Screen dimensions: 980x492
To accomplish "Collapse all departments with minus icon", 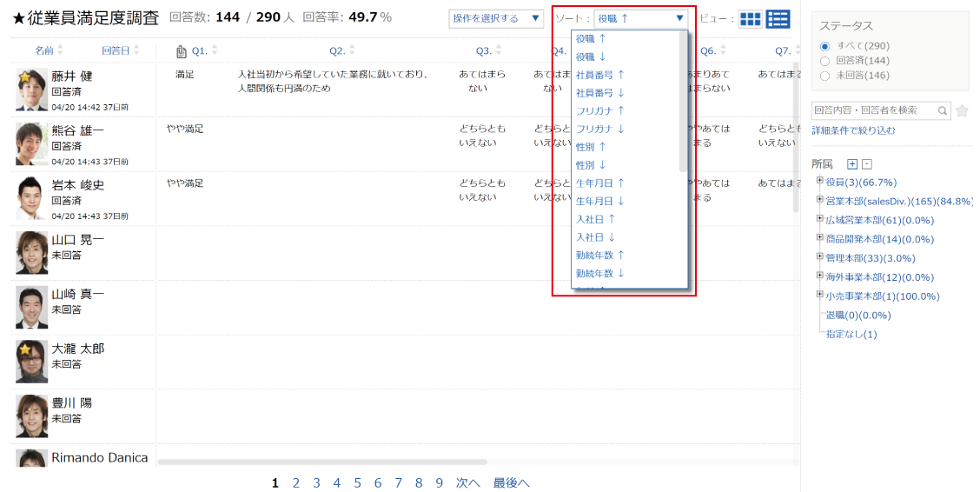I will click(x=867, y=163).
